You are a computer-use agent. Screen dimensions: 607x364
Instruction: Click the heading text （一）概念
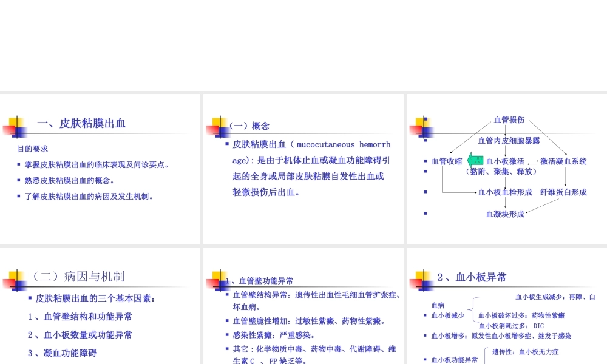point(249,126)
